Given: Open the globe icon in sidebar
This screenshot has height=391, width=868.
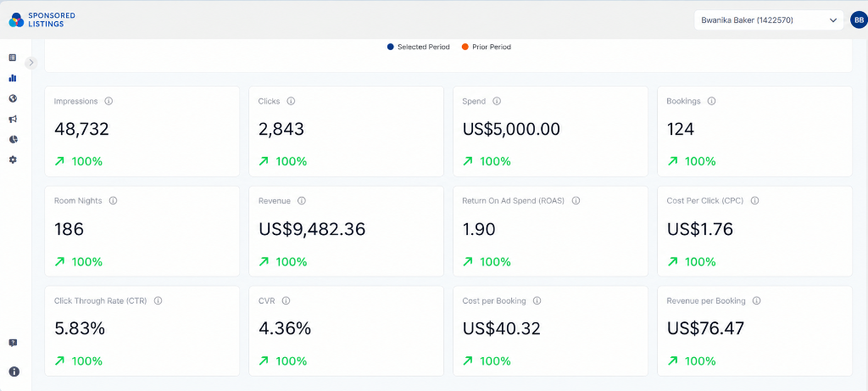Looking at the screenshot, I should [x=13, y=98].
